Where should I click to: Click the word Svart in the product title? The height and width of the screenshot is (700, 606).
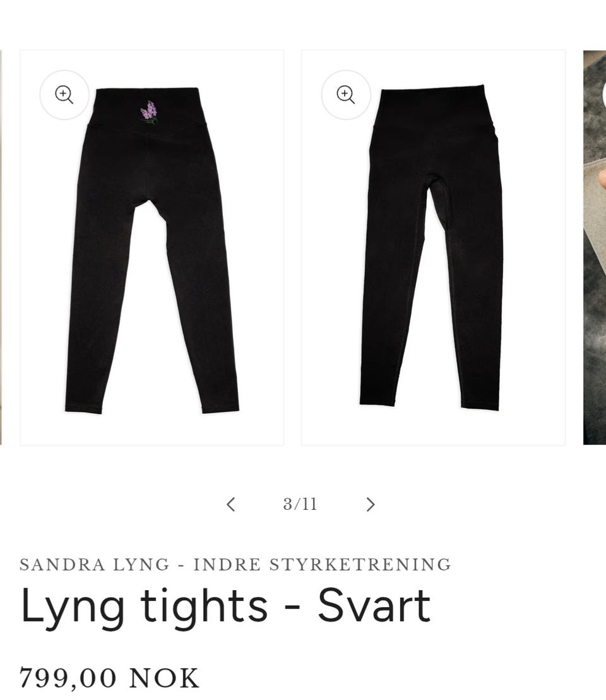[374, 605]
